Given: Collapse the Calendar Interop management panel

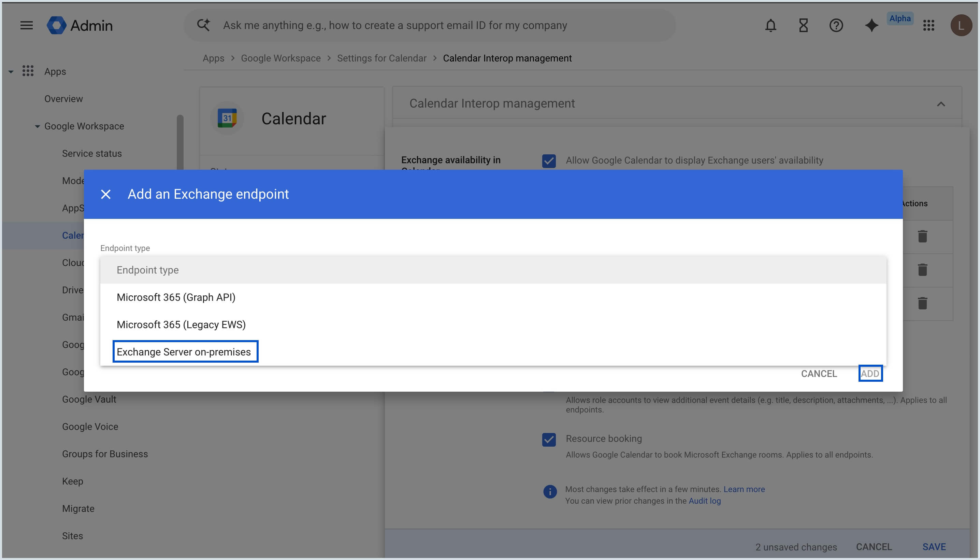Looking at the screenshot, I should tap(940, 104).
